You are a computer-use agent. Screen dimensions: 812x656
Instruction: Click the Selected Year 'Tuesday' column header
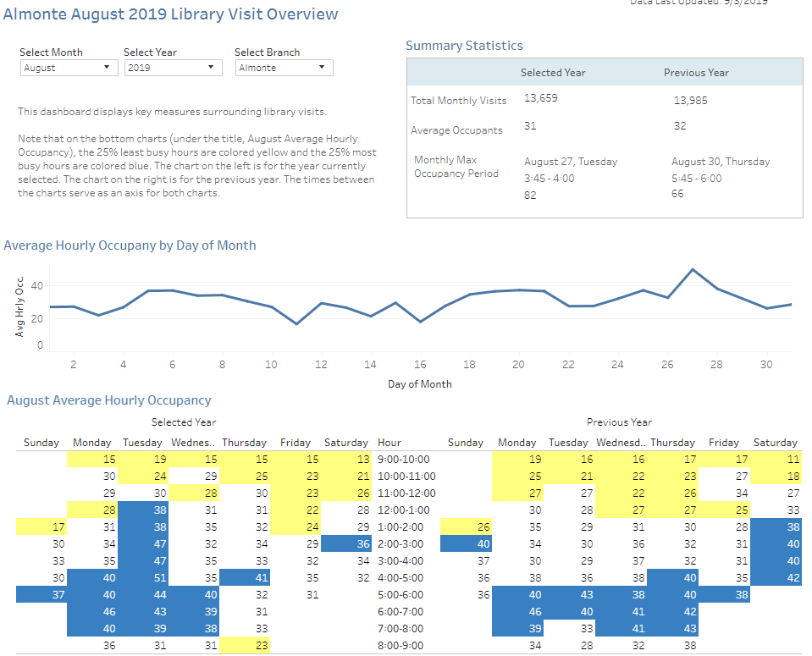142,443
